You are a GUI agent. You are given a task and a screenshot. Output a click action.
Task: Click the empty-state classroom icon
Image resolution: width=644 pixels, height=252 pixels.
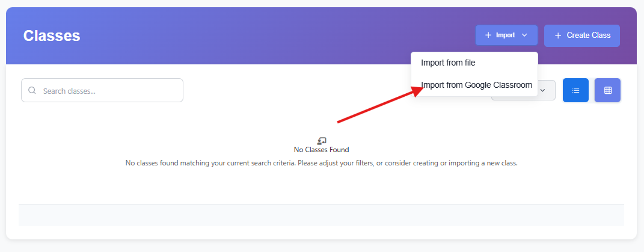(x=321, y=141)
